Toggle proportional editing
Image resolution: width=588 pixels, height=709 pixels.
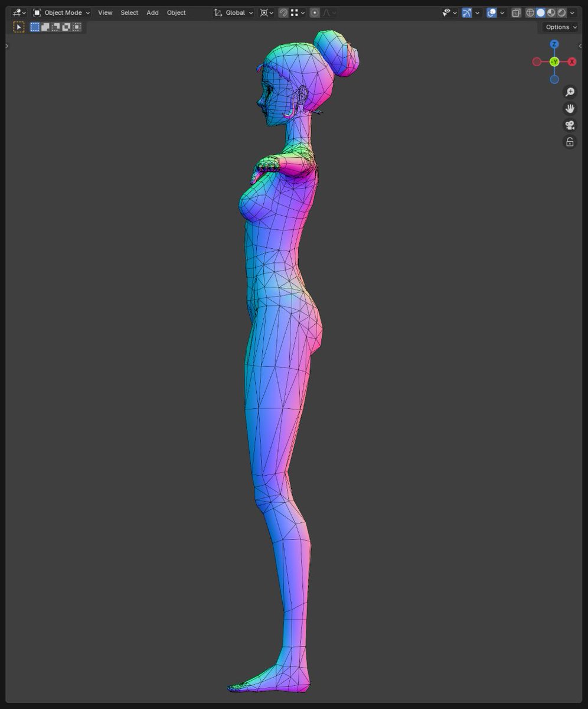[315, 12]
